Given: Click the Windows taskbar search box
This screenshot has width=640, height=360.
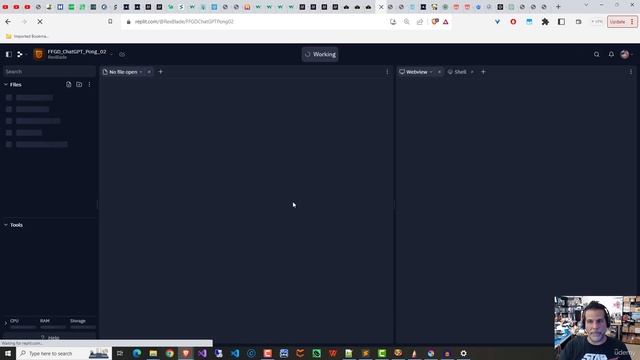Looking at the screenshot, I should pyautogui.click(x=64, y=353).
